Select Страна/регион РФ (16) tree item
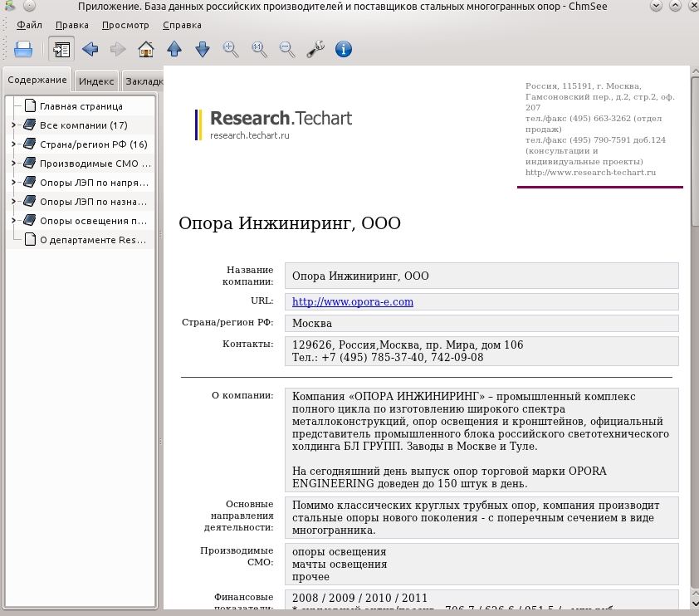699x616 pixels. 94,144
